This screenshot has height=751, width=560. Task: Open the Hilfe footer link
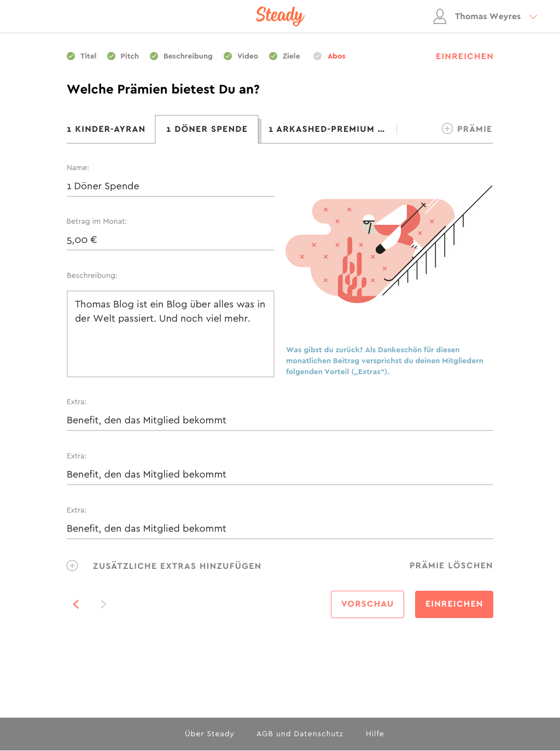pyautogui.click(x=375, y=733)
